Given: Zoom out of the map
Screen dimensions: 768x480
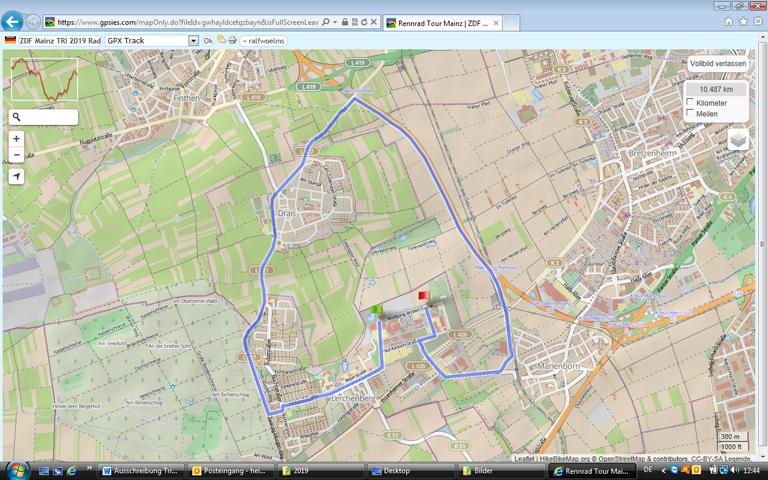Looking at the screenshot, I should (x=16, y=155).
